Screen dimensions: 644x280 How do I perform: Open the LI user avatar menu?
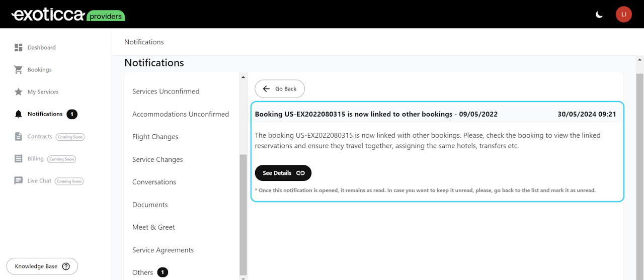coord(623,14)
